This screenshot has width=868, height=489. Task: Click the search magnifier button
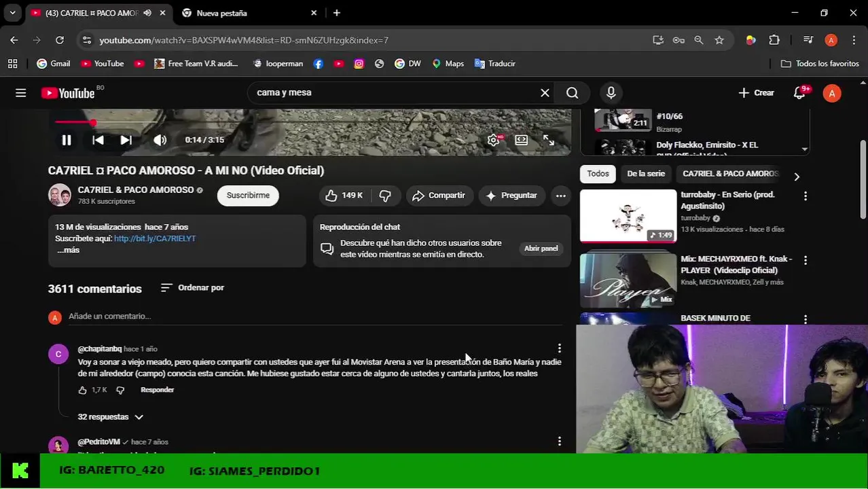573,93
